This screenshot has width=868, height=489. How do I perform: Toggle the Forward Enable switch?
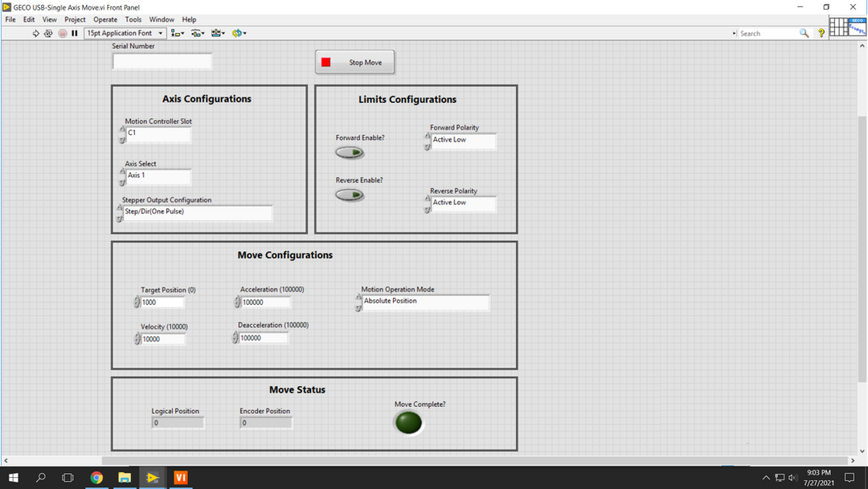[x=350, y=153]
